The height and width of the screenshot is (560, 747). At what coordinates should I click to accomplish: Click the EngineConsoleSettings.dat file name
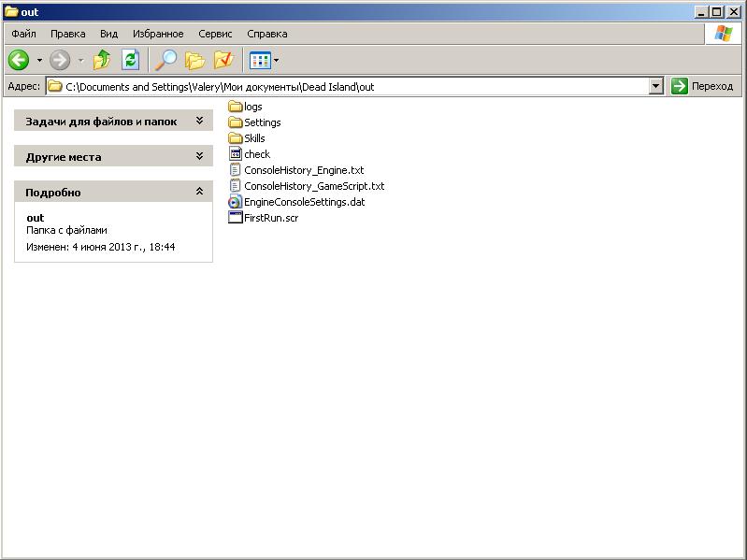click(305, 202)
